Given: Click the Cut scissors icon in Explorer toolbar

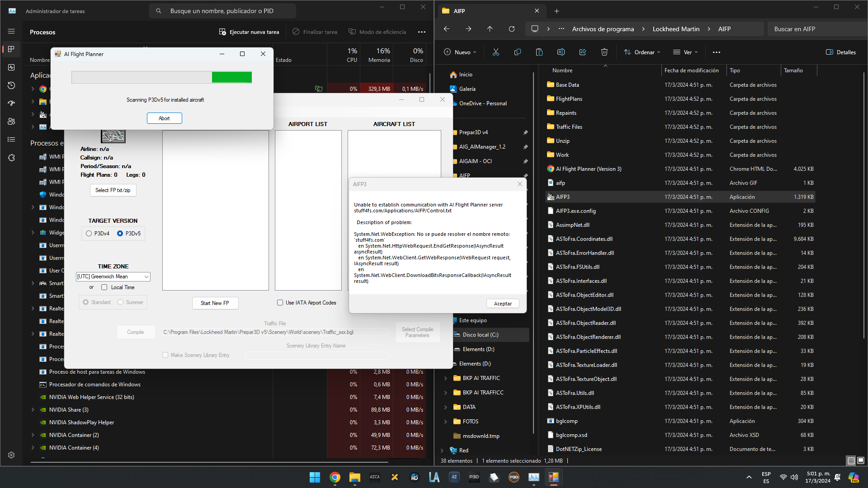Looking at the screenshot, I should (x=496, y=52).
